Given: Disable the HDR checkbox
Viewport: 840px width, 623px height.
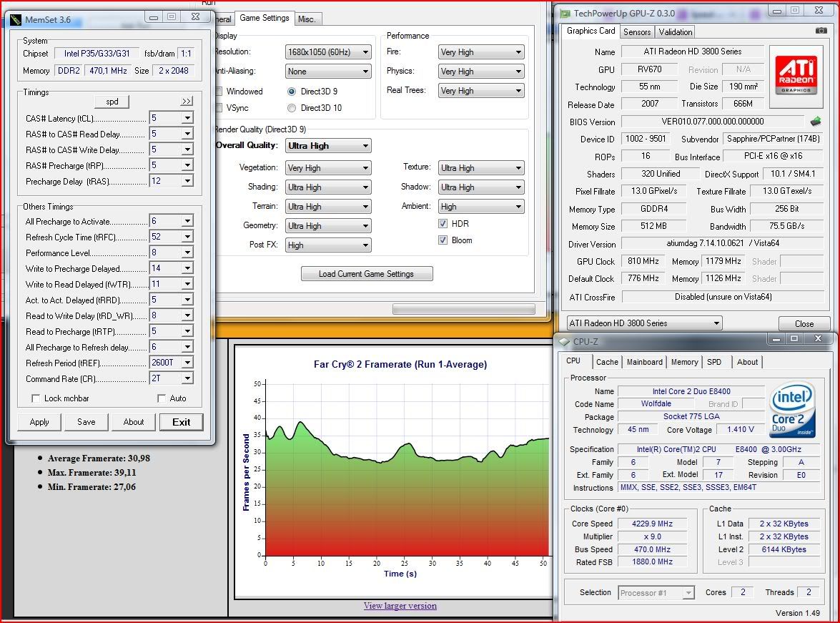Looking at the screenshot, I should click(x=443, y=224).
